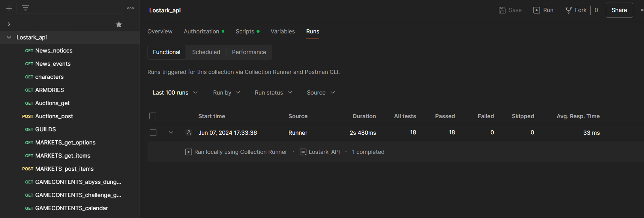644x218 pixels.
Task: Switch to the Overview tab
Action: click(160, 32)
